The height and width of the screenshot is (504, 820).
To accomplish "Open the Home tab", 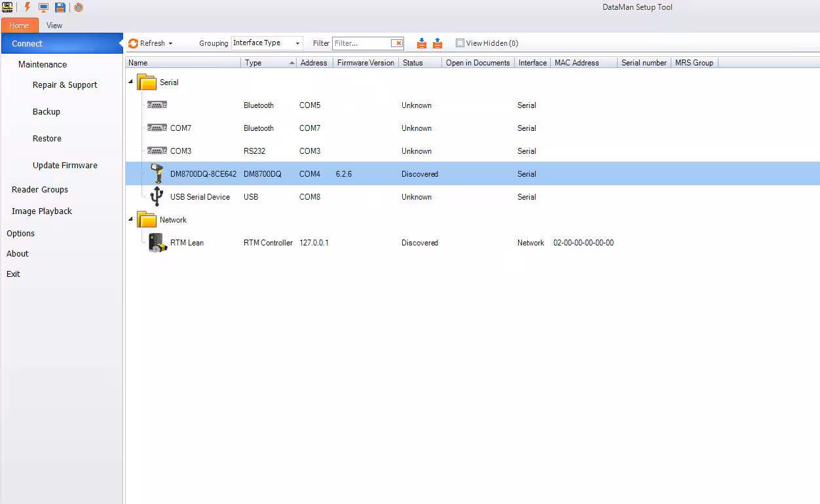I will click(x=20, y=25).
